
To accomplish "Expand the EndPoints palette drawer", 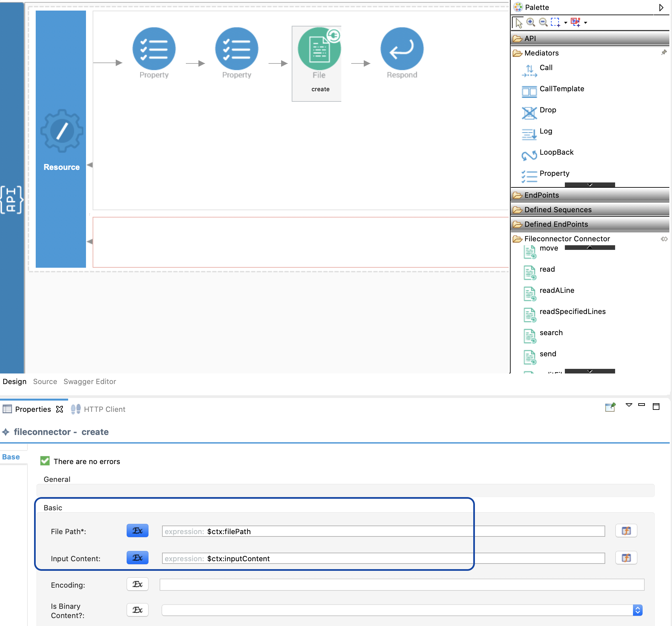I will (x=590, y=195).
